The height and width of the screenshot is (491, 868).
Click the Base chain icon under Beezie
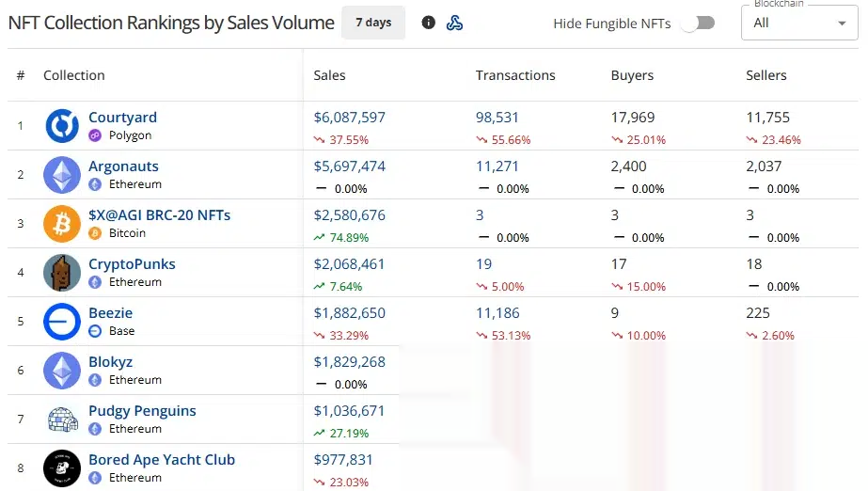coord(95,331)
